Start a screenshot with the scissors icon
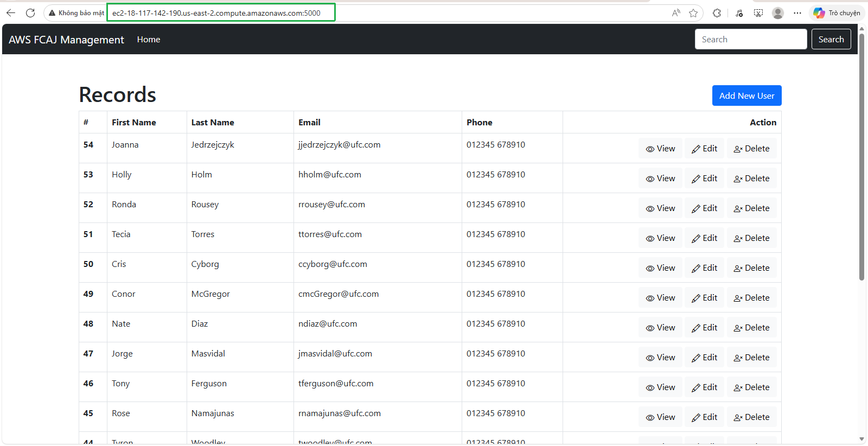This screenshot has height=446, width=868. click(x=758, y=13)
